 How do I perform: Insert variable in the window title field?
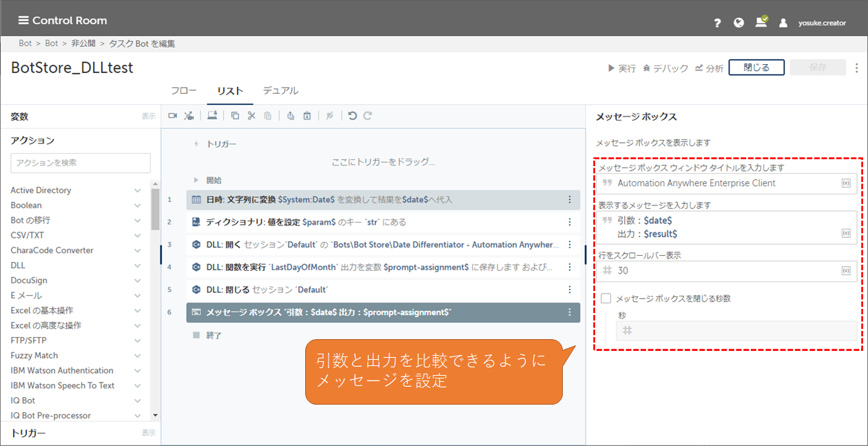pos(846,183)
